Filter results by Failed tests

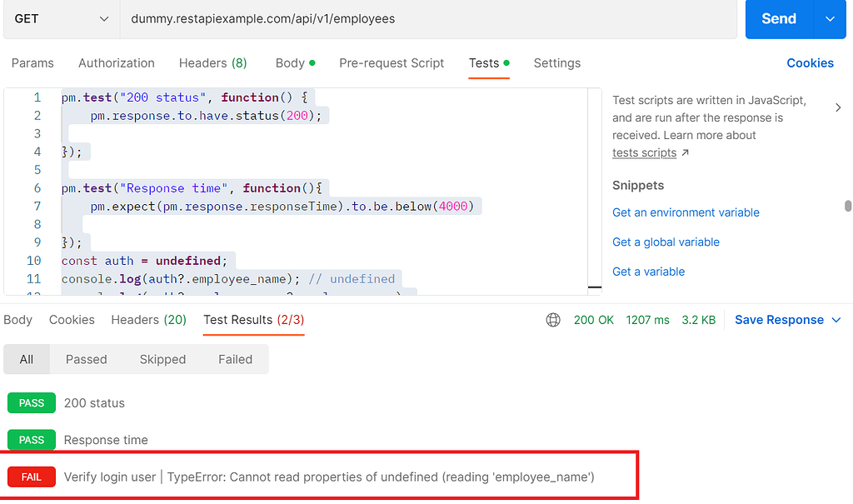point(235,359)
